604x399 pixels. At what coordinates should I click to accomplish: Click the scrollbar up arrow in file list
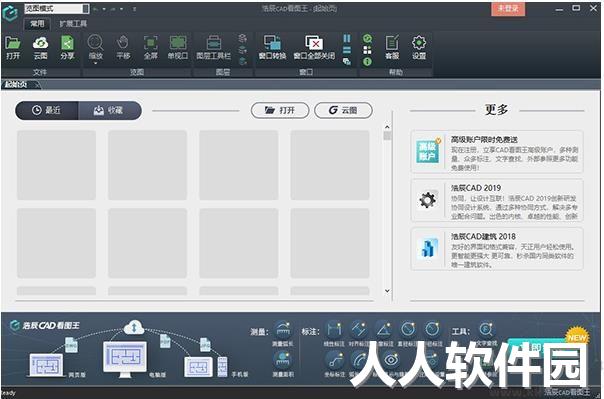(387, 127)
